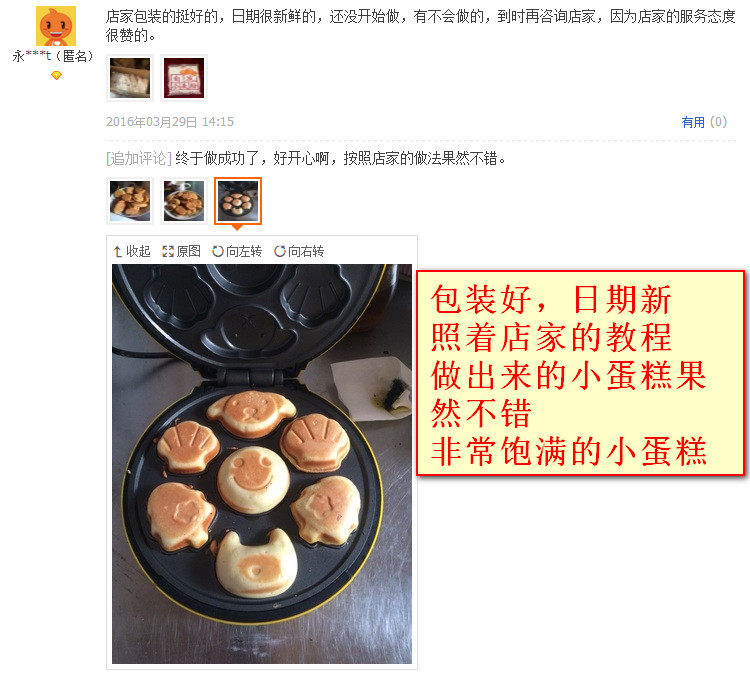Open second follow-up plate of cakes thumbnail
The image size is (750, 677).
click(x=184, y=200)
